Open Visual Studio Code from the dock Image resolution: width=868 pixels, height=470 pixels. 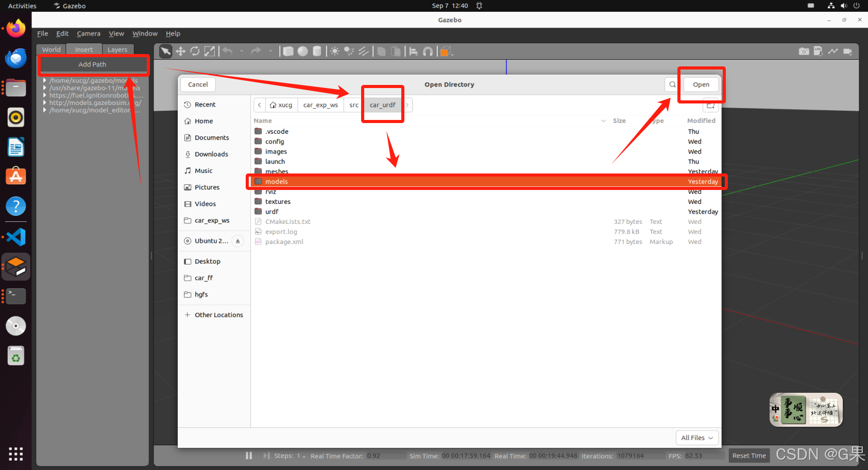point(16,237)
